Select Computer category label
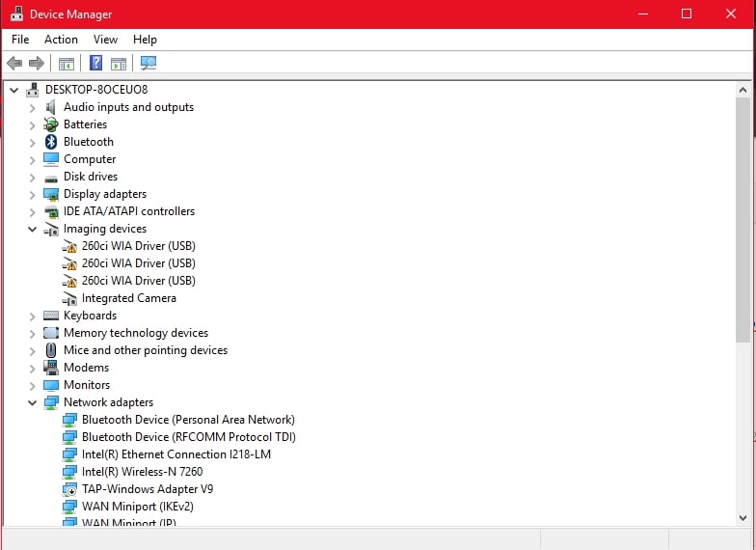Image resolution: width=756 pixels, height=550 pixels. pos(90,159)
